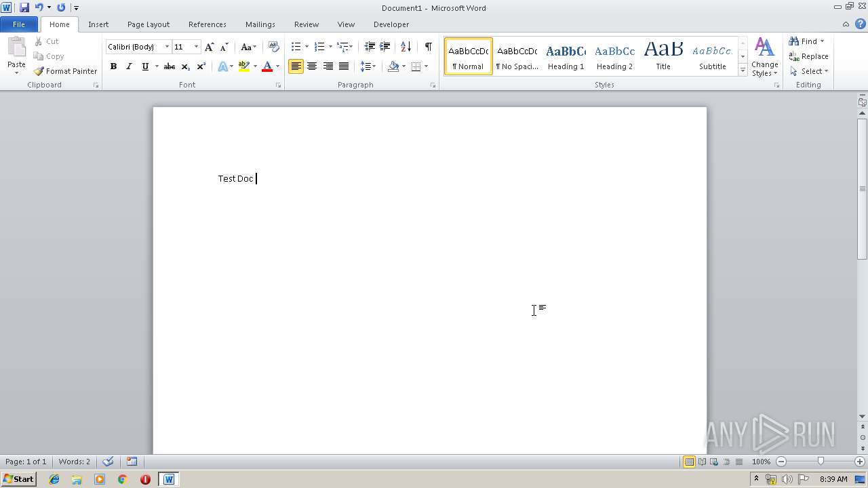Toggle Justify alignment
The image size is (868, 488).
344,66
